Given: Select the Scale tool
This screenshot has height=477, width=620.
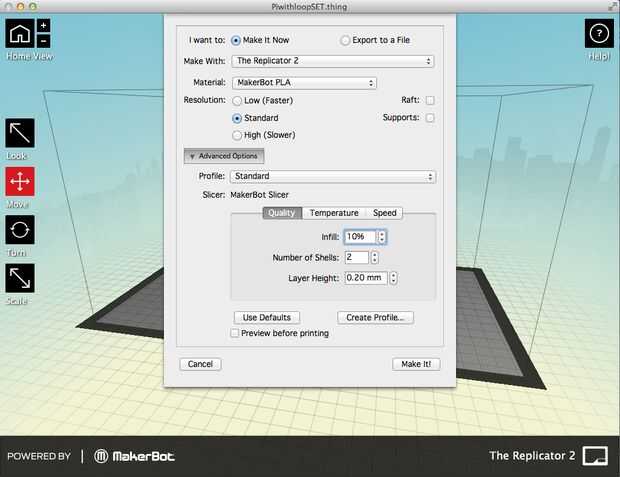Looking at the screenshot, I should [20, 278].
